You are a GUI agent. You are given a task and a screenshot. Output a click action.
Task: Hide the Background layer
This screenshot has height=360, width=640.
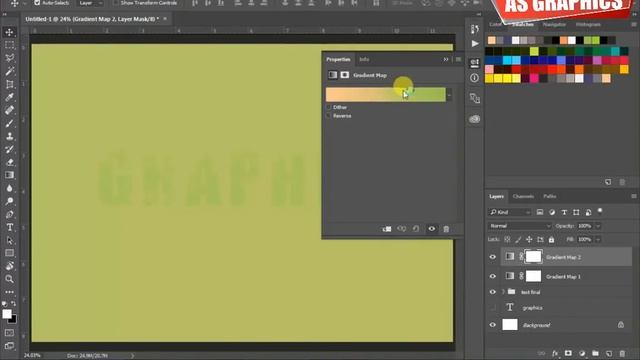493,325
